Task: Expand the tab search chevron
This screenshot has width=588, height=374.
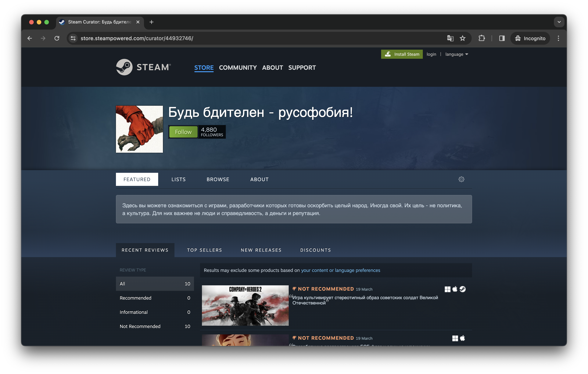Action: pyautogui.click(x=559, y=22)
